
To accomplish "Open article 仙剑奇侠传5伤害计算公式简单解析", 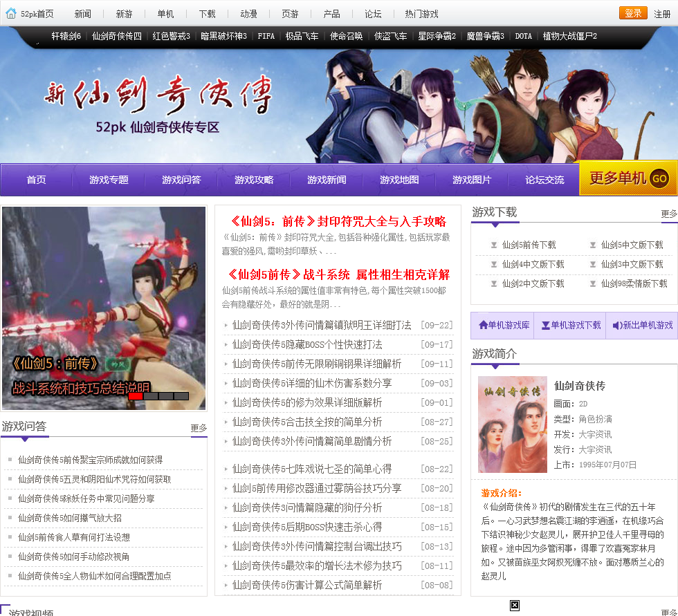I will (x=307, y=585).
